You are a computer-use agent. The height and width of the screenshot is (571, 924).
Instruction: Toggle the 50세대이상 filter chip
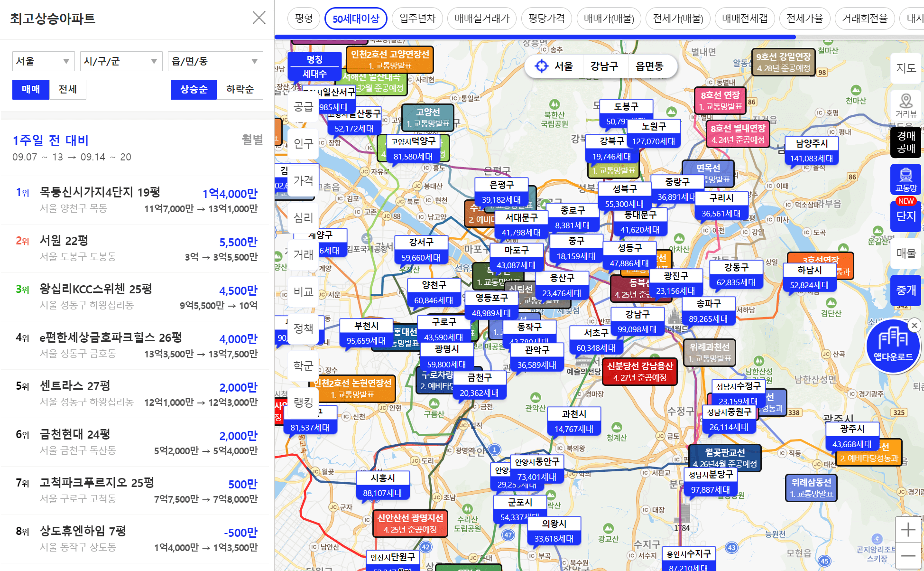point(356,19)
